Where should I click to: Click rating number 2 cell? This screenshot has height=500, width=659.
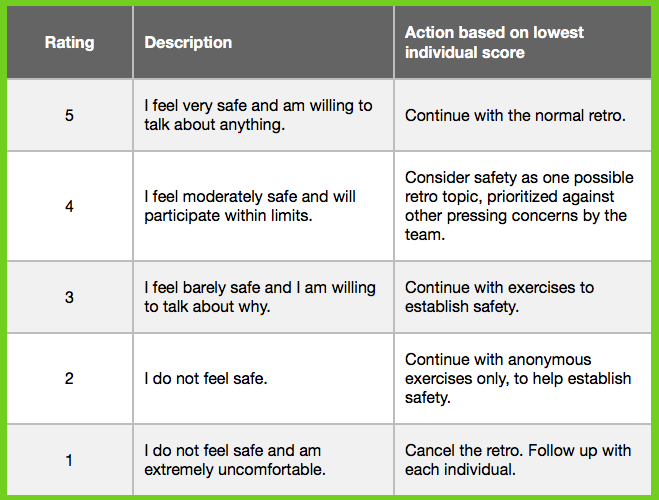click(x=70, y=378)
